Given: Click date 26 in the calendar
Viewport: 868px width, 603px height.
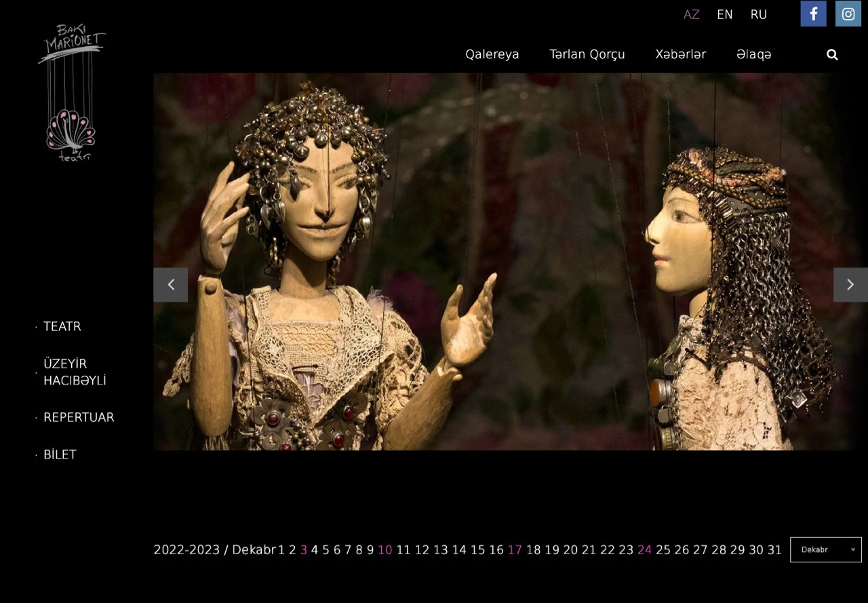Looking at the screenshot, I should (682, 550).
